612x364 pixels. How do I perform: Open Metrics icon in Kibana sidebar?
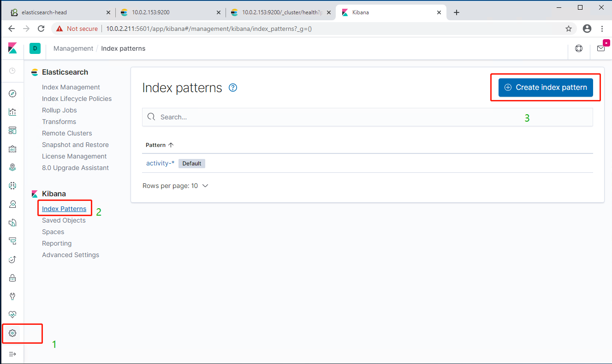click(12, 204)
